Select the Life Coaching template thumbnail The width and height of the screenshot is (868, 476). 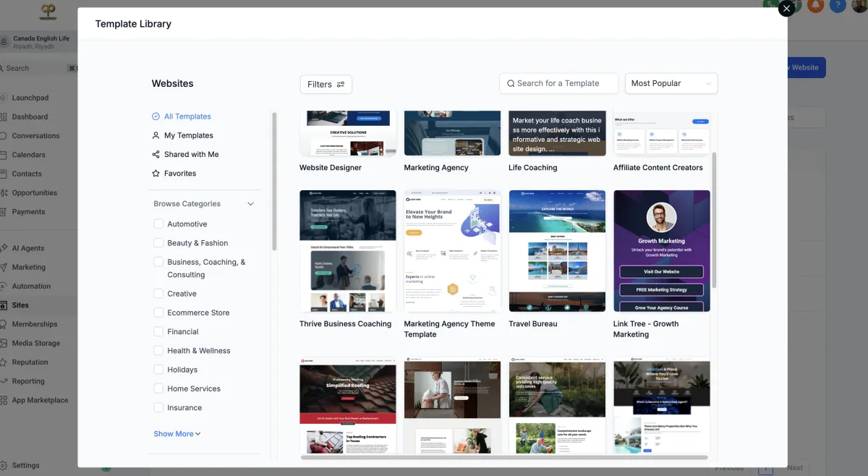click(x=557, y=133)
